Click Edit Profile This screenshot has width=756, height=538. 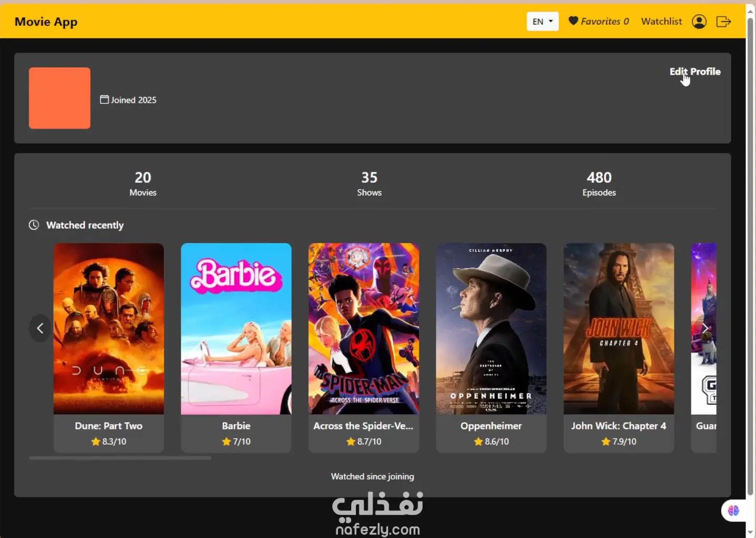point(695,72)
